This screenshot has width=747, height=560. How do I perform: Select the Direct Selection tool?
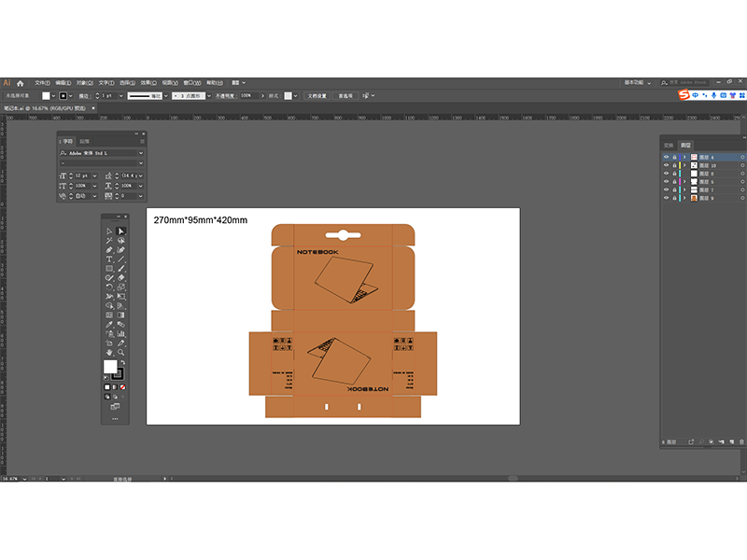[121, 231]
